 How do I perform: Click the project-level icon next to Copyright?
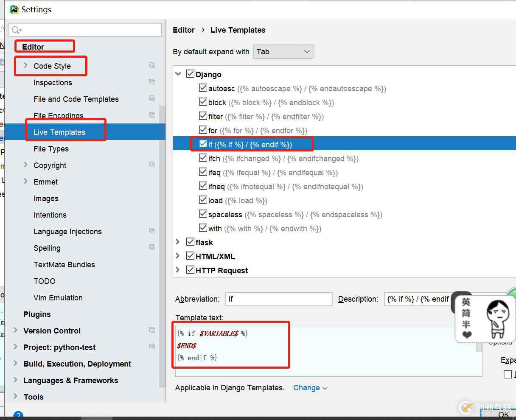(x=152, y=165)
